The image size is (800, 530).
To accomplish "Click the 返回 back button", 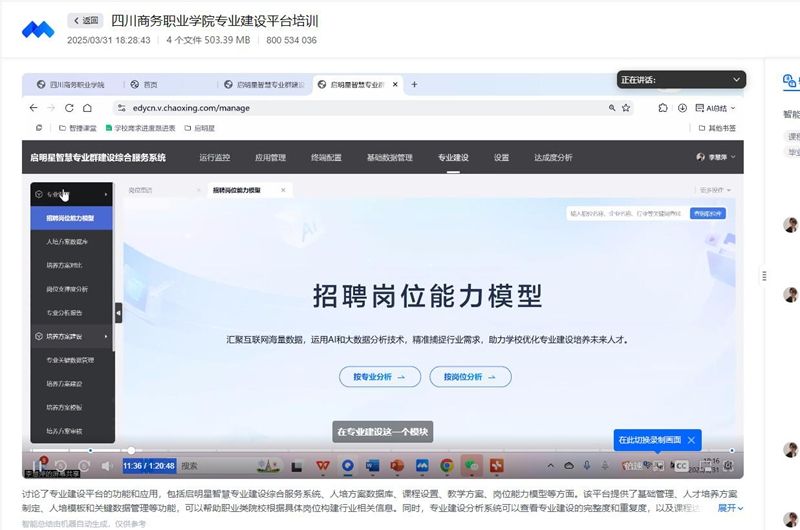I will coord(85,20).
